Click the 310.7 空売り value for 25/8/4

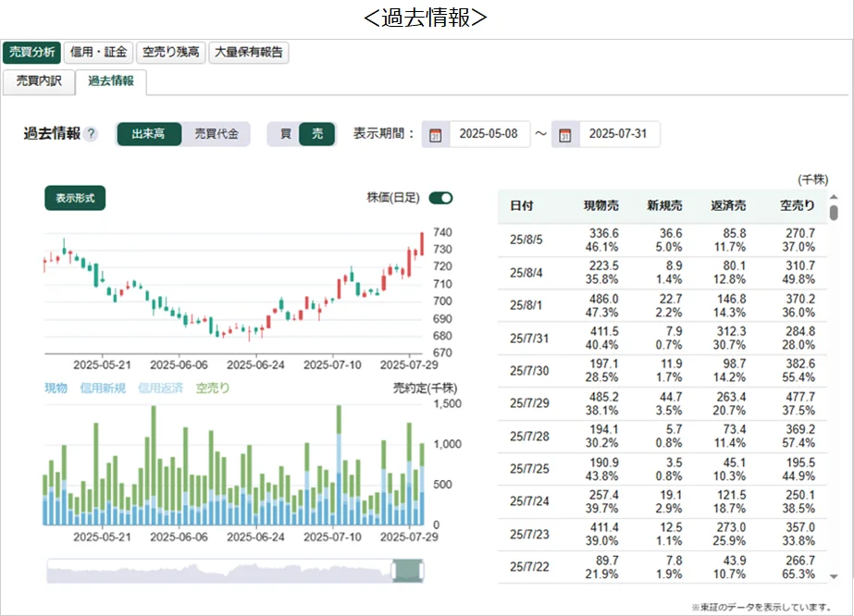[x=800, y=265]
